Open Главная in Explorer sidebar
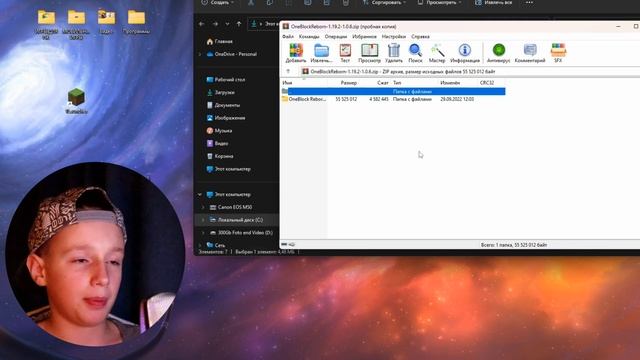Image resolution: width=640 pixels, height=360 pixels. coord(220,42)
